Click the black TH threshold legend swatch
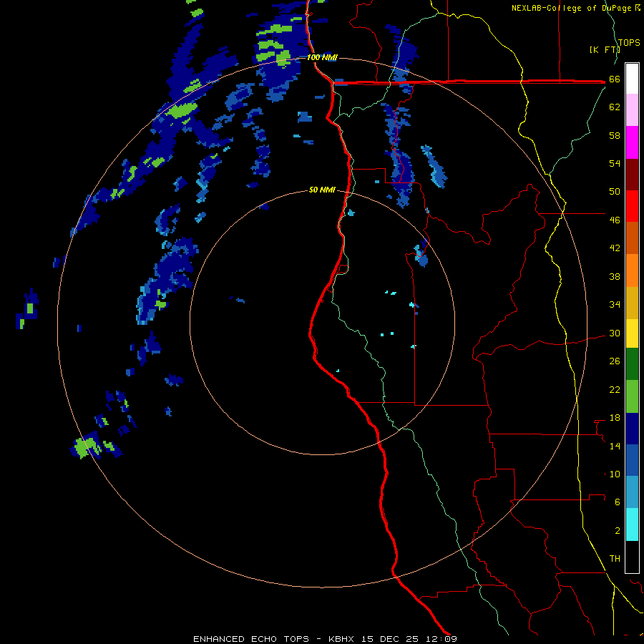This screenshot has height=644, width=644. pos(632,557)
